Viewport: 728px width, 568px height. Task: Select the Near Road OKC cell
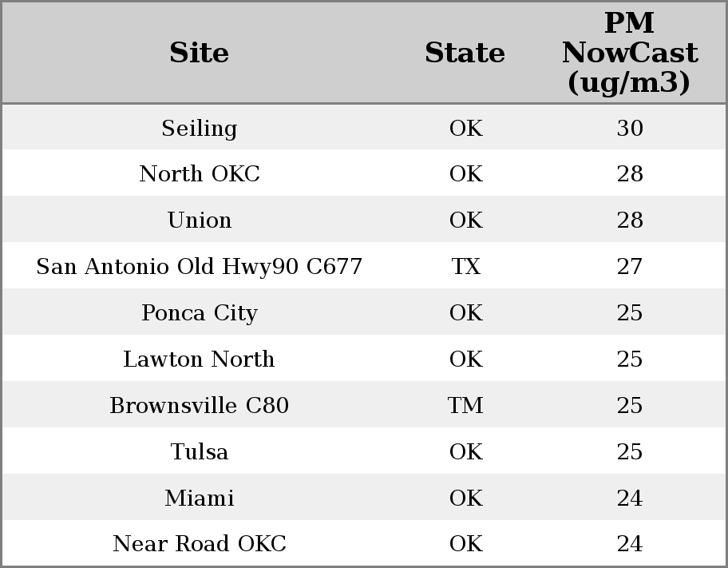pos(200,544)
